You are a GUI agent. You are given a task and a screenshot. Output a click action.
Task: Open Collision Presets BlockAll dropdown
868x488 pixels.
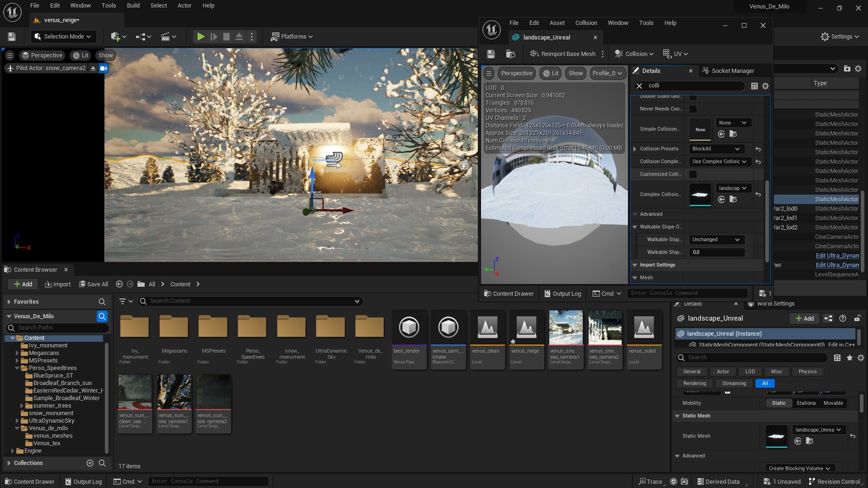click(716, 149)
